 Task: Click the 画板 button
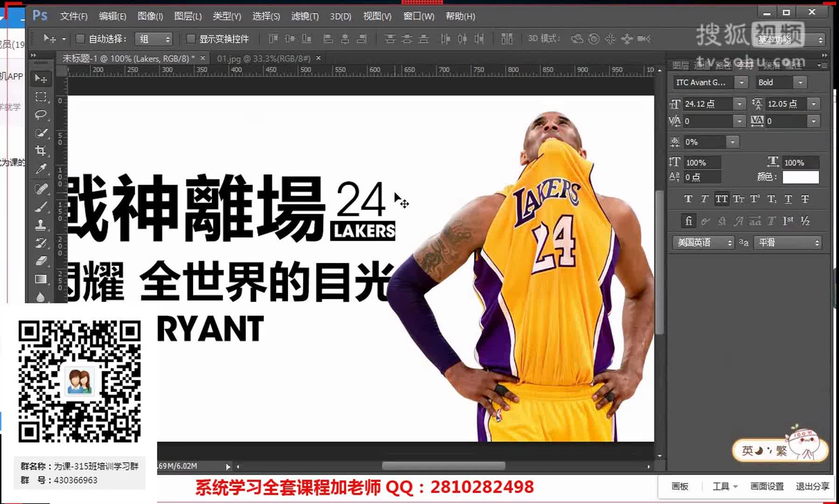point(680,486)
